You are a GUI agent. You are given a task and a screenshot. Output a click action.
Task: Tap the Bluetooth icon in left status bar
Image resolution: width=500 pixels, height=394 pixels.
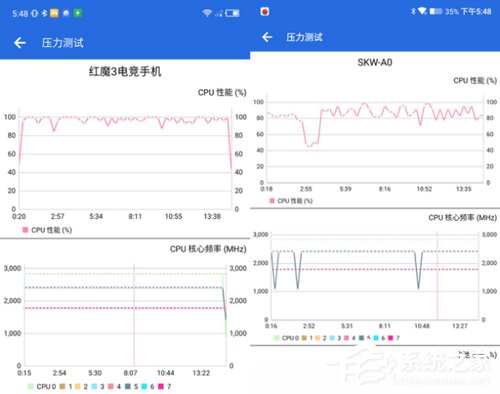pos(44,13)
